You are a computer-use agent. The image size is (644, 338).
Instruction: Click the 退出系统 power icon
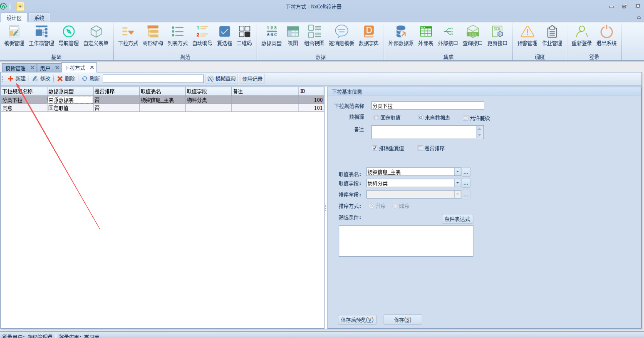pyautogui.click(x=606, y=32)
